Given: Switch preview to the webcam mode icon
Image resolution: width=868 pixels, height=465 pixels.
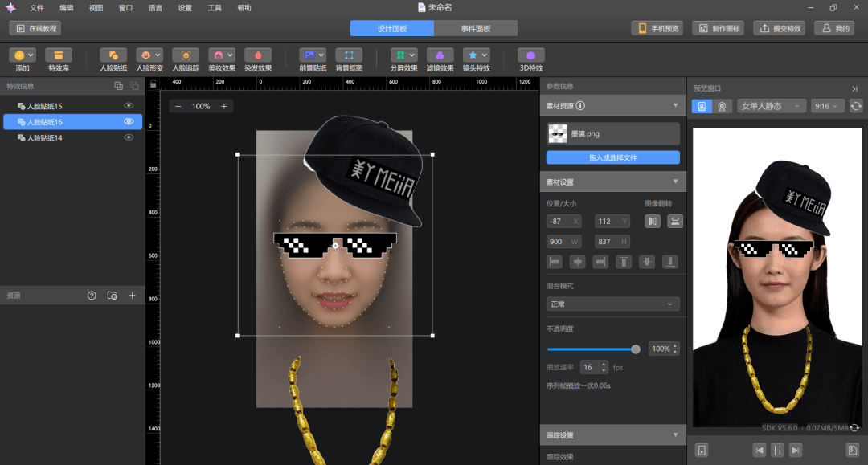Looking at the screenshot, I should pos(722,106).
